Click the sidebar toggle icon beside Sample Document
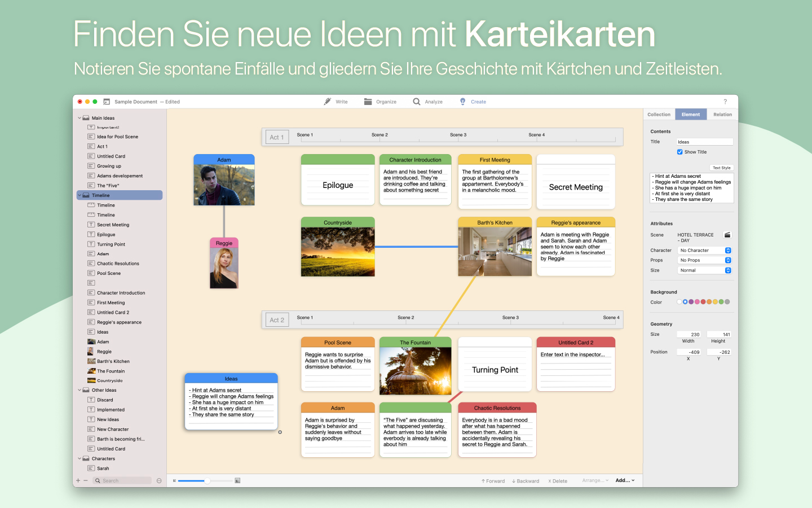 107,102
